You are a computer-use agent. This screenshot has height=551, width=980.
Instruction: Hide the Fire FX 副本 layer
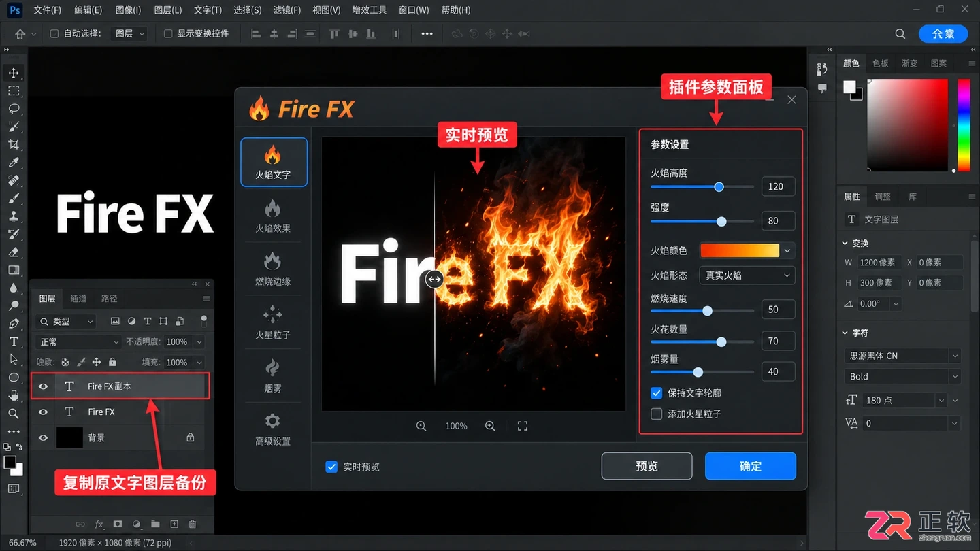[x=44, y=386]
